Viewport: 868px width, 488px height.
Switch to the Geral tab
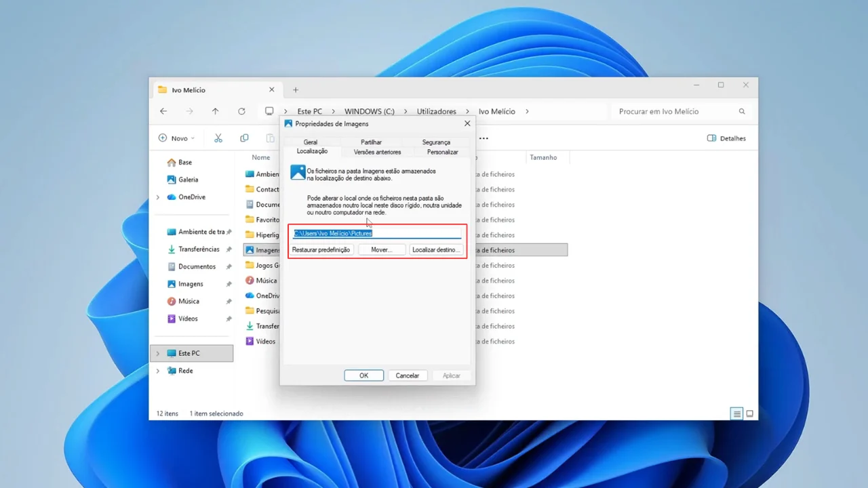[x=311, y=142]
